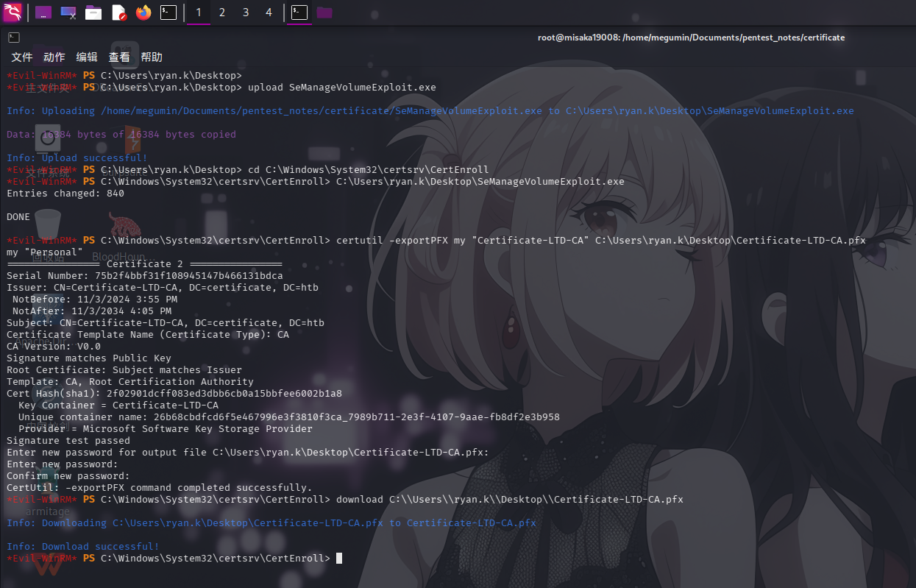
Task: Open the Kali applications menu
Action: coord(12,12)
